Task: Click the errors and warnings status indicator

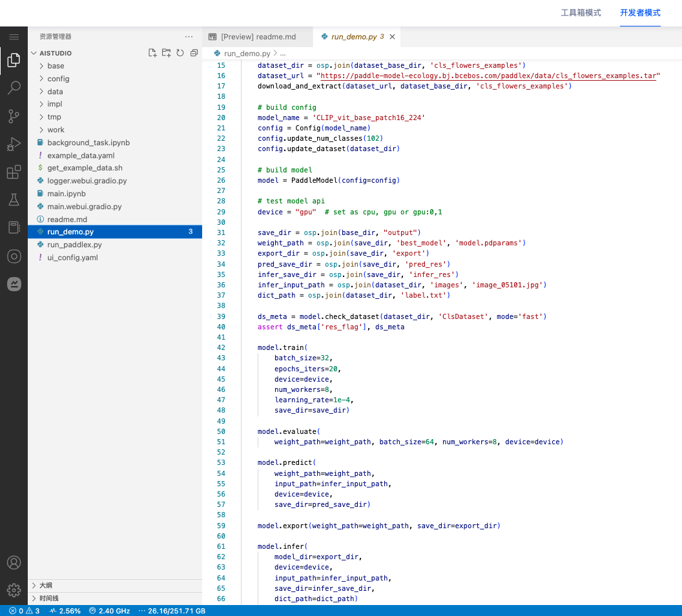Action: (x=24, y=611)
